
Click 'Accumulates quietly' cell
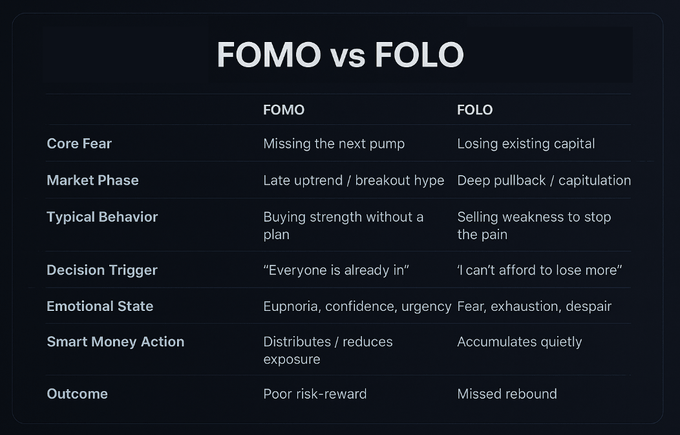(519, 342)
